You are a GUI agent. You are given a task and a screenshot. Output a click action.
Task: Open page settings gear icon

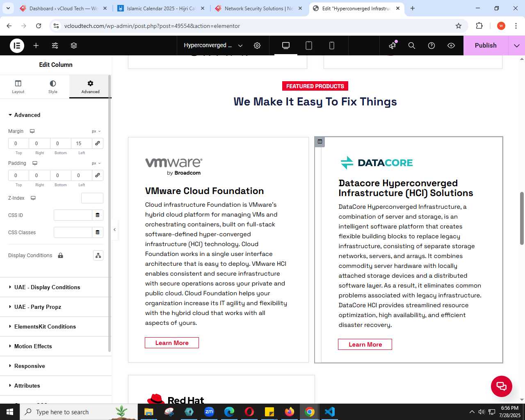click(x=257, y=46)
